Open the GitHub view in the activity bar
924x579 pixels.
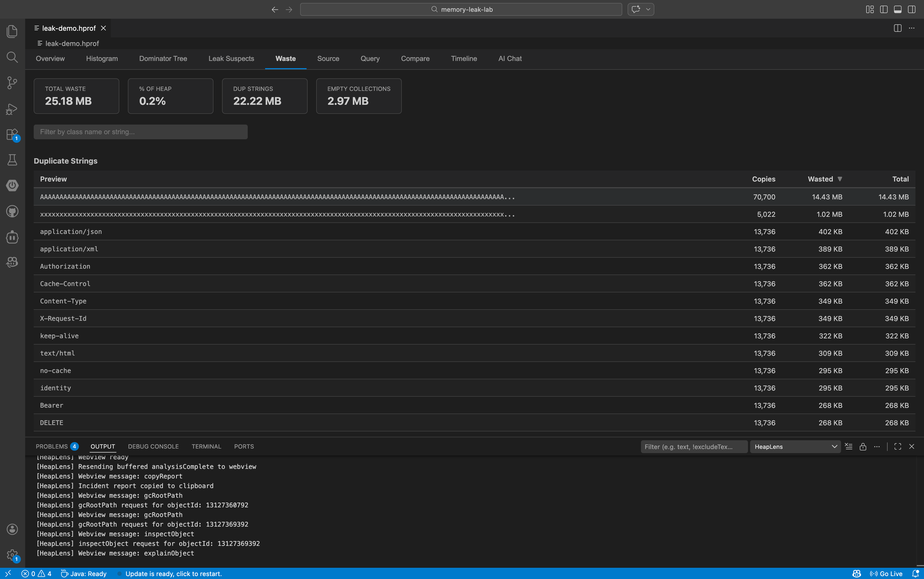(x=12, y=211)
